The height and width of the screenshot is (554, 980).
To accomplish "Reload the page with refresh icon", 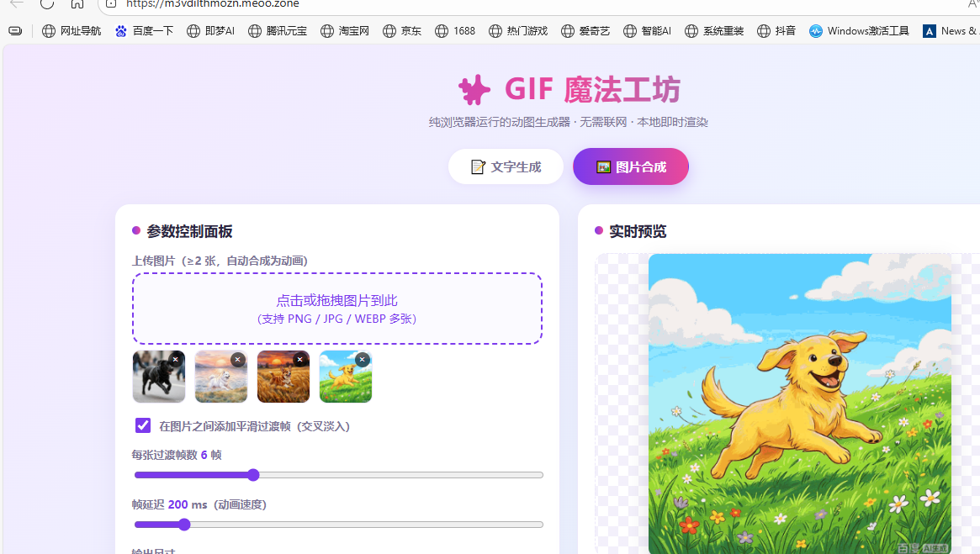I will point(47,3).
